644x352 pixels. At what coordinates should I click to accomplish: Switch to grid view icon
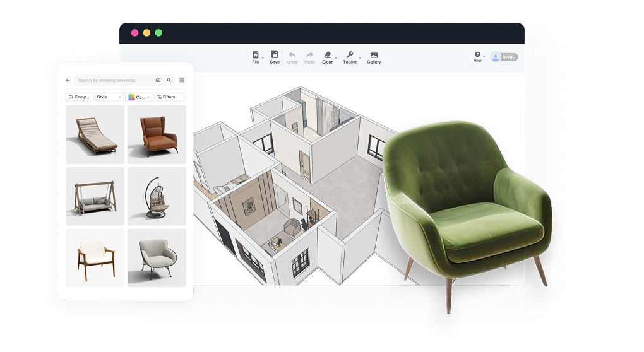(182, 80)
